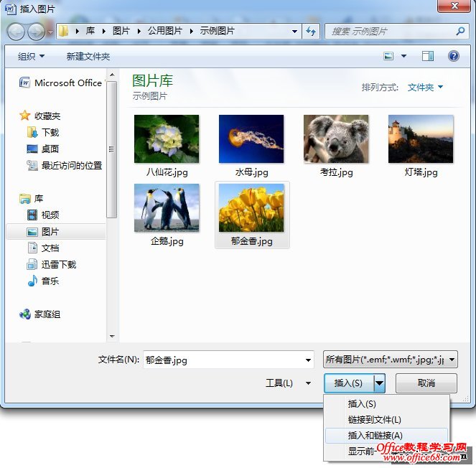Click the 插入(S) button
The height and width of the screenshot is (468, 476).
click(x=348, y=383)
